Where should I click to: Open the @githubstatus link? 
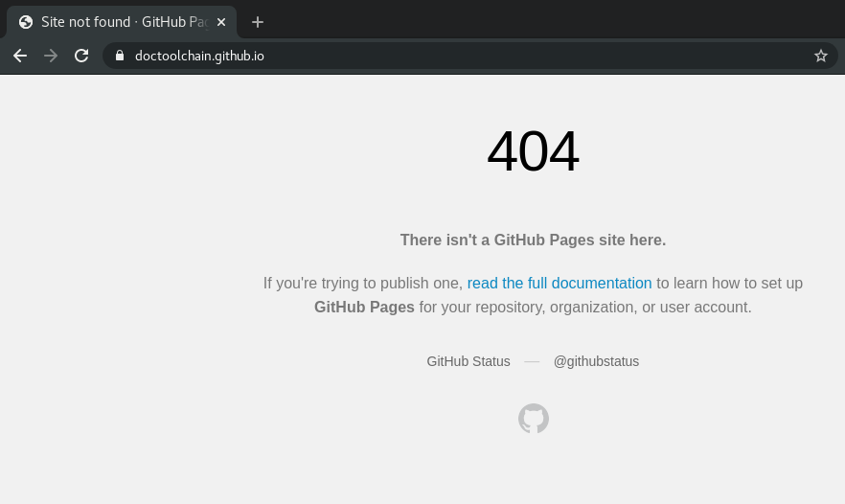pos(596,361)
